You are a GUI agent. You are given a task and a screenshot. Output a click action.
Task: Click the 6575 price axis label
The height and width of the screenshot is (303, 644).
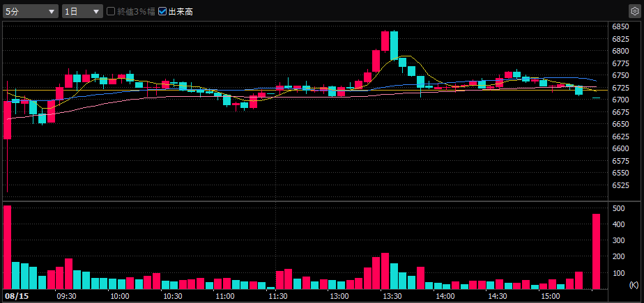[x=620, y=160]
